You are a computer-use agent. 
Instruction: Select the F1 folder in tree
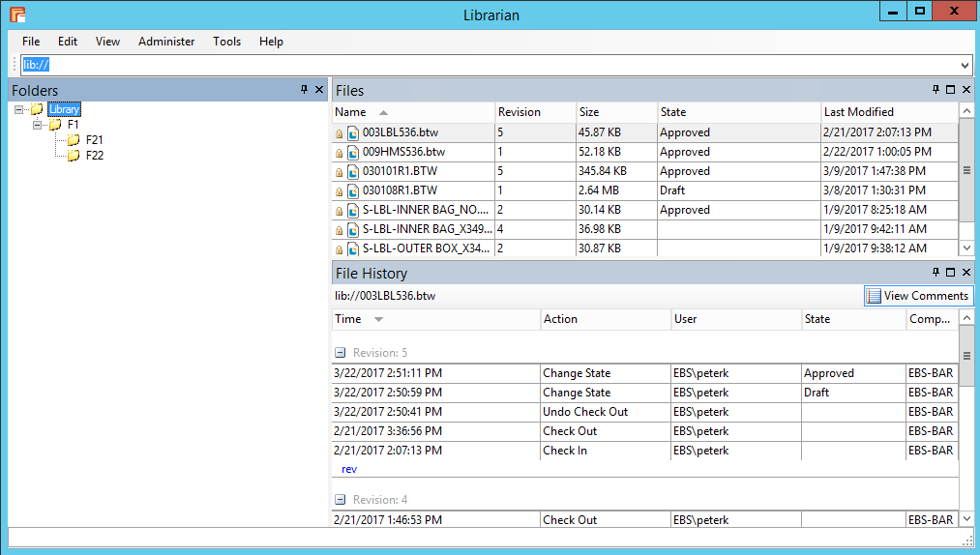pos(74,125)
